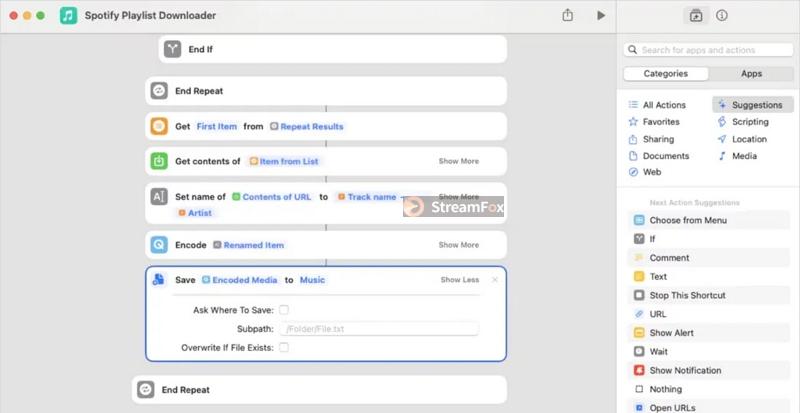This screenshot has height=413, width=800.
Task: Show shortcut details info icon
Action: point(721,15)
